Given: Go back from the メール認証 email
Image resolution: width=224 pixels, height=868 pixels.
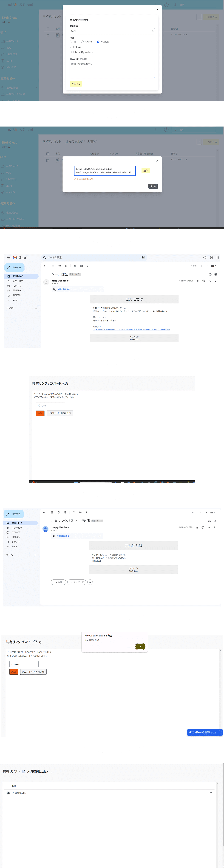Looking at the screenshot, I should point(45,266).
